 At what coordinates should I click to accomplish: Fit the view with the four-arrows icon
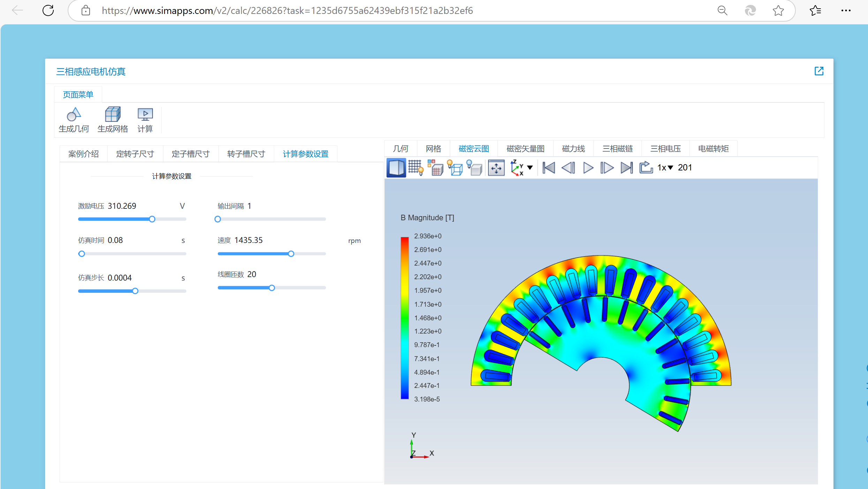coord(496,168)
